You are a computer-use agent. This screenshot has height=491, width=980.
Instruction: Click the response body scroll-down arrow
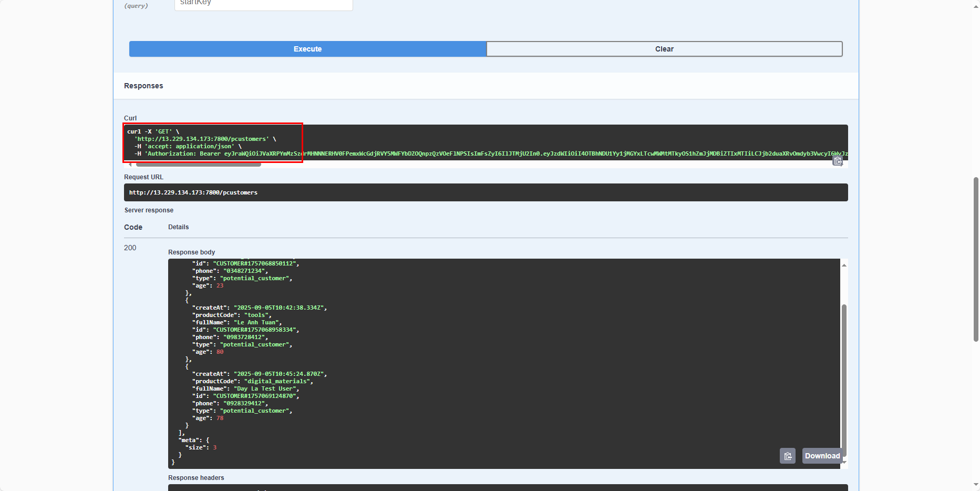pyautogui.click(x=844, y=463)
